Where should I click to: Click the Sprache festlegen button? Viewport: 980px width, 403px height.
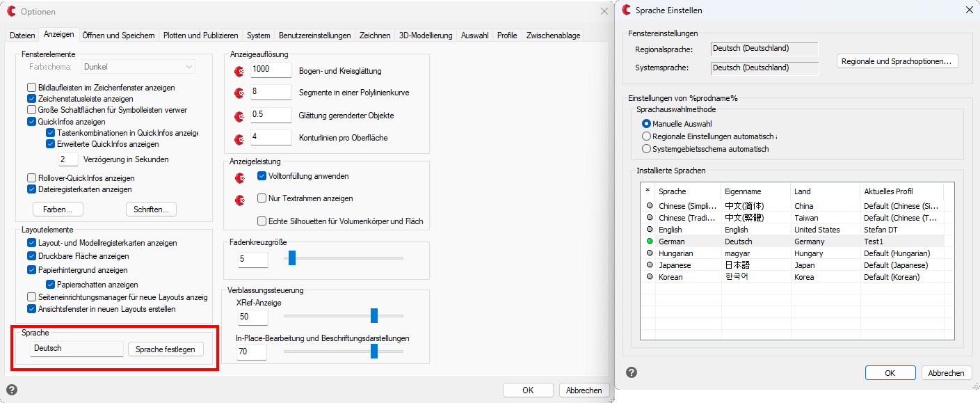tap(166, 349)
